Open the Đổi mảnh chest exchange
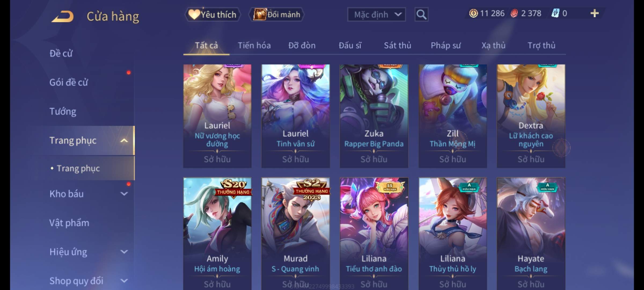 pos(276,15)
